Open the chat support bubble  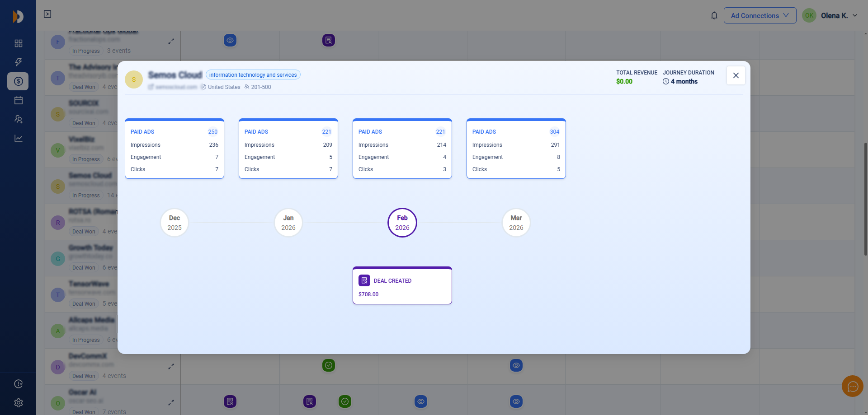point(853,386)
